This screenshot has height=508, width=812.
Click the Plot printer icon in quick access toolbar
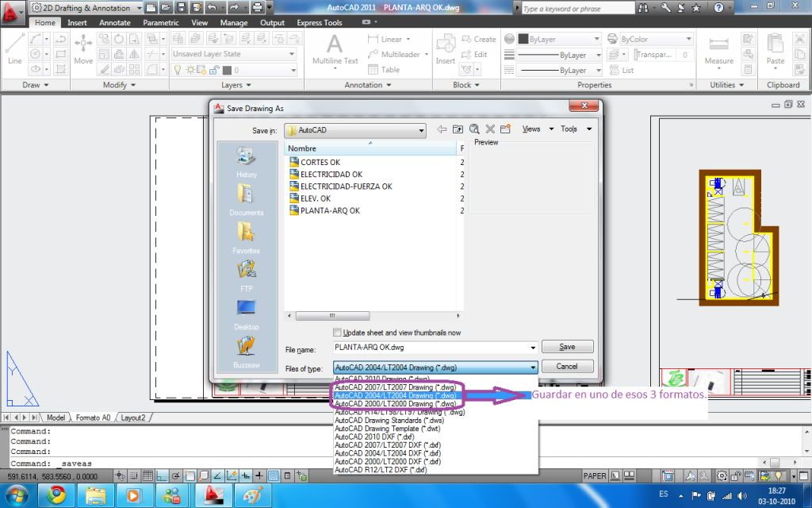tap(258, 8)
